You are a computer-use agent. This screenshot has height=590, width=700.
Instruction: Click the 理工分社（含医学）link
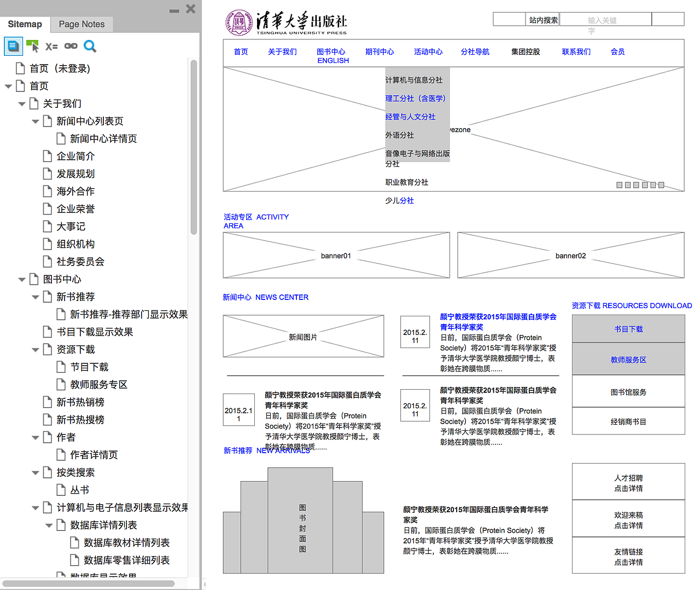(416, 99)
